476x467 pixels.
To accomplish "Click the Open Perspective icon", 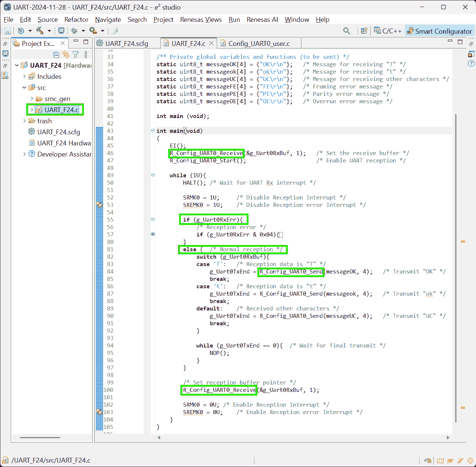I will [x=364, y=31].
